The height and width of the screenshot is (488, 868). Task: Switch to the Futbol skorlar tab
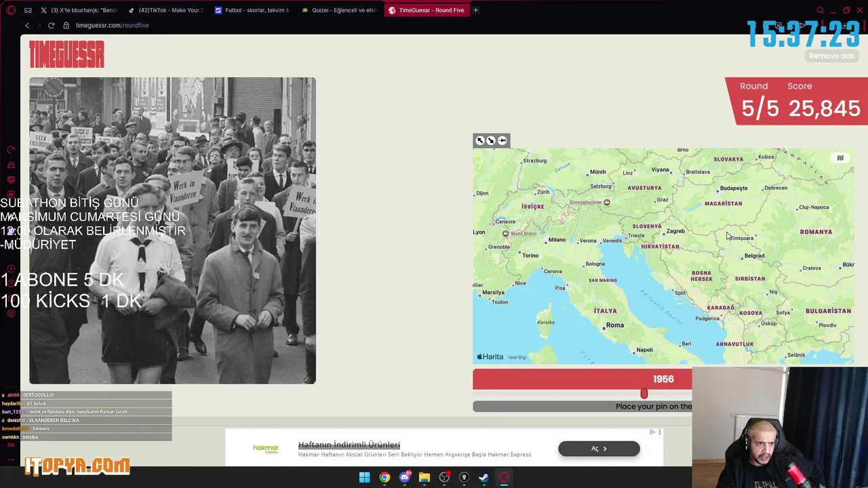coord(252,10)
